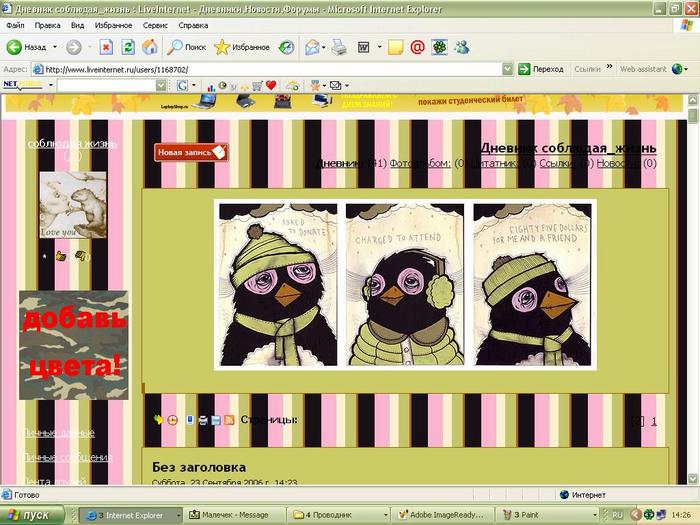Open the 4 Проводник taskbar group
The image size is (700, 525).
click(x=339, y=515)
